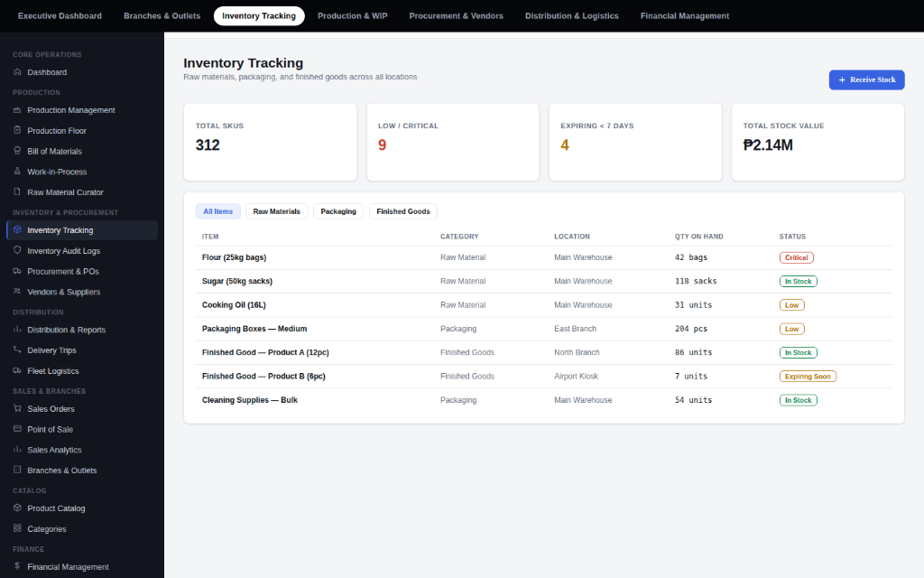Click the Vendors & Suppliers people icon

pyautogui.click(x=17, y=292)
